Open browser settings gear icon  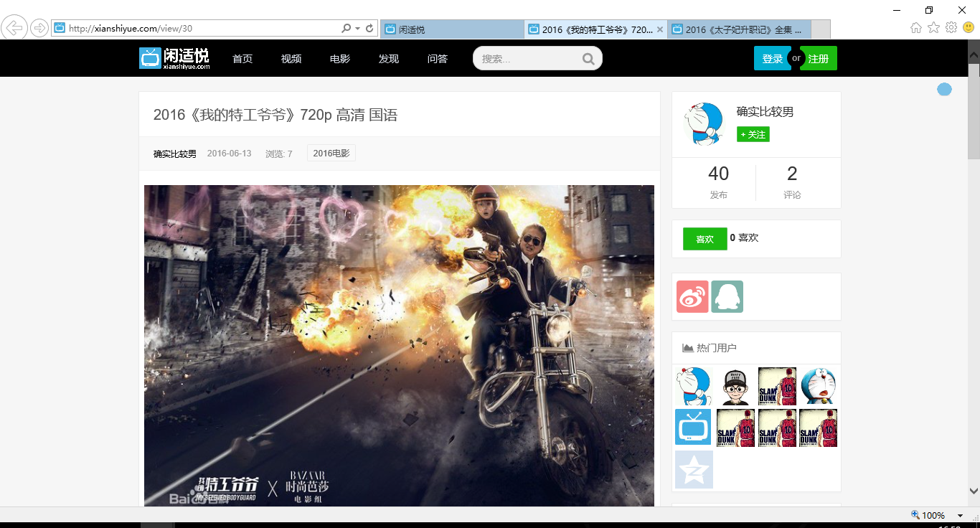tap(951, 28)
